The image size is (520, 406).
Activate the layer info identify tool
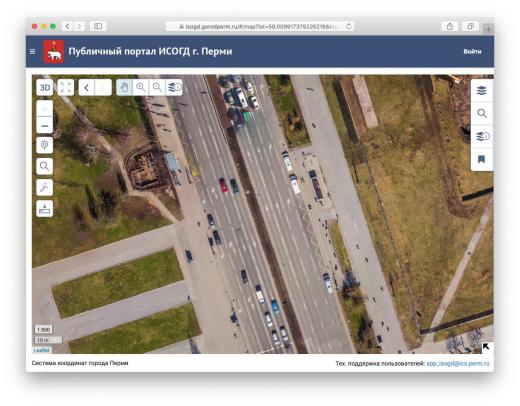click(174, 88)
